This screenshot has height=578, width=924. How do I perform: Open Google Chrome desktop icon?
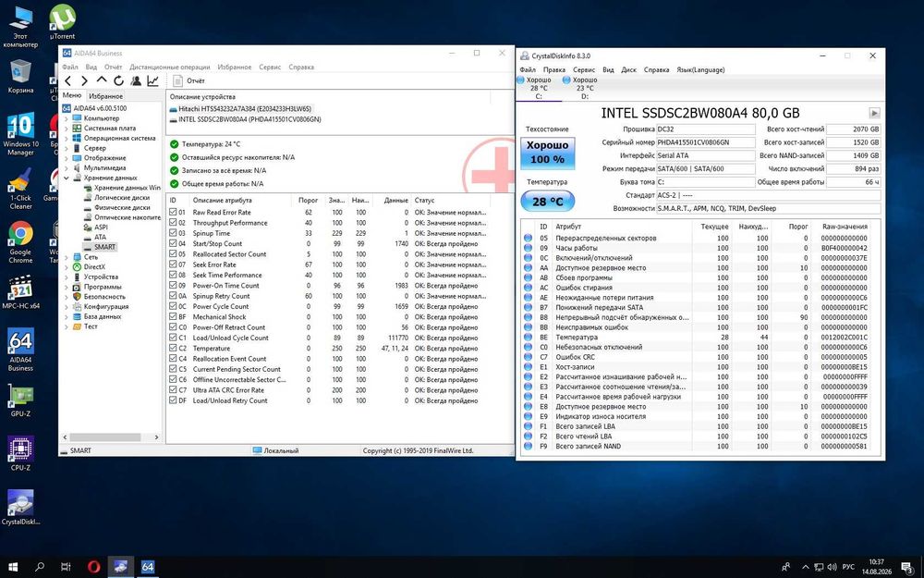click(x=20, y=242)
